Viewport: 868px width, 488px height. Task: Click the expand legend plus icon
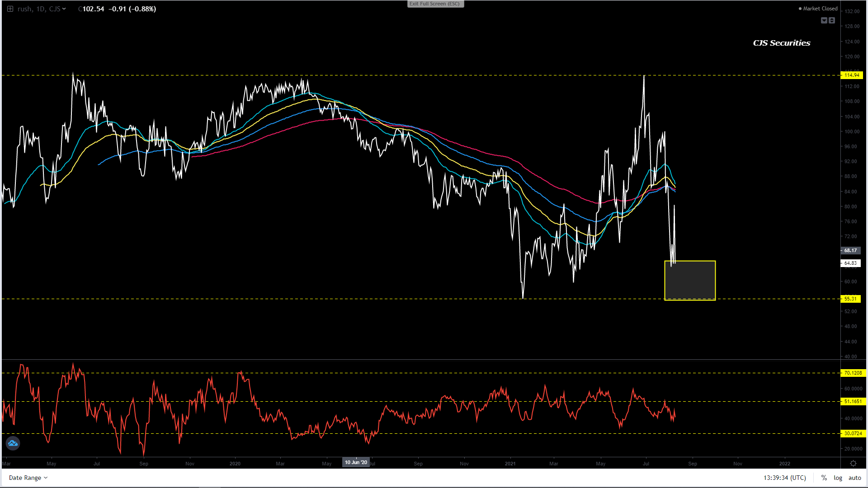[10, 9]
